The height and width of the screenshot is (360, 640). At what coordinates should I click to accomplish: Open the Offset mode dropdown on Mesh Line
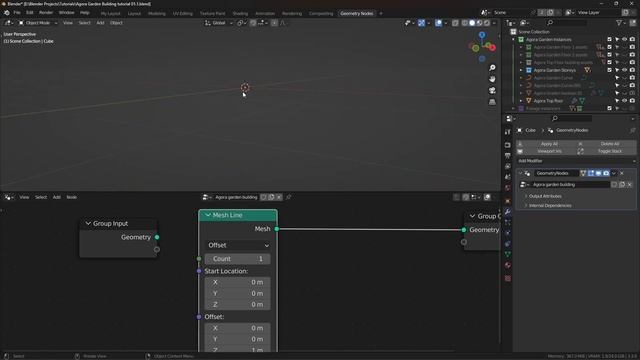(x=238, y=245)
